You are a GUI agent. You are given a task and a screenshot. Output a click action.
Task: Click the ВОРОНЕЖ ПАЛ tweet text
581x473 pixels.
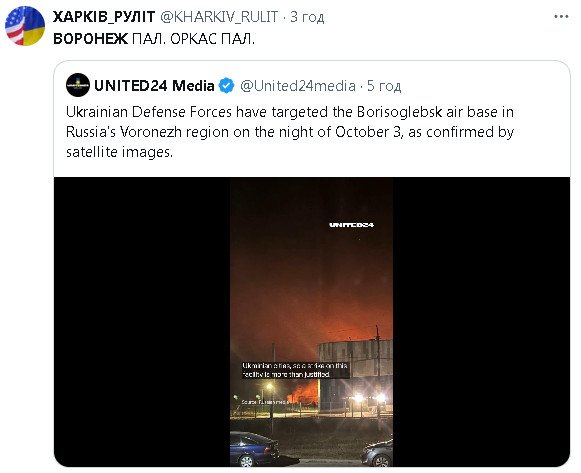tap(154, 39)
